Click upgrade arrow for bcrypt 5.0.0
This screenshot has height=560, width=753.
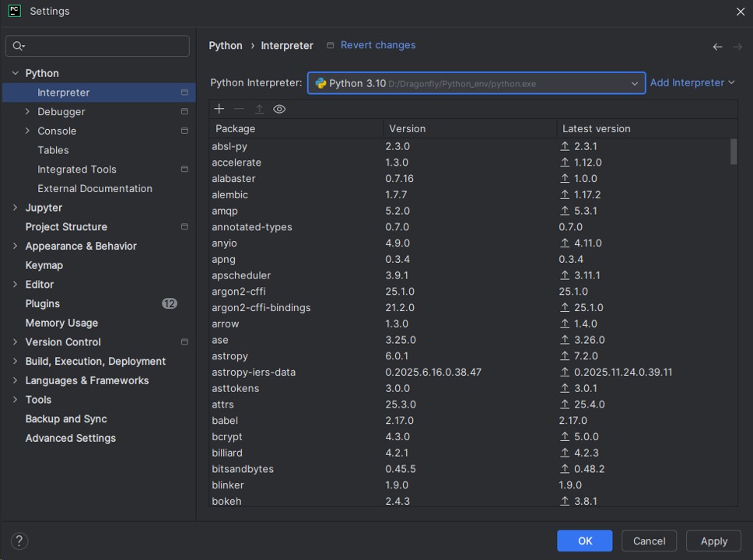tap(565, 436)
